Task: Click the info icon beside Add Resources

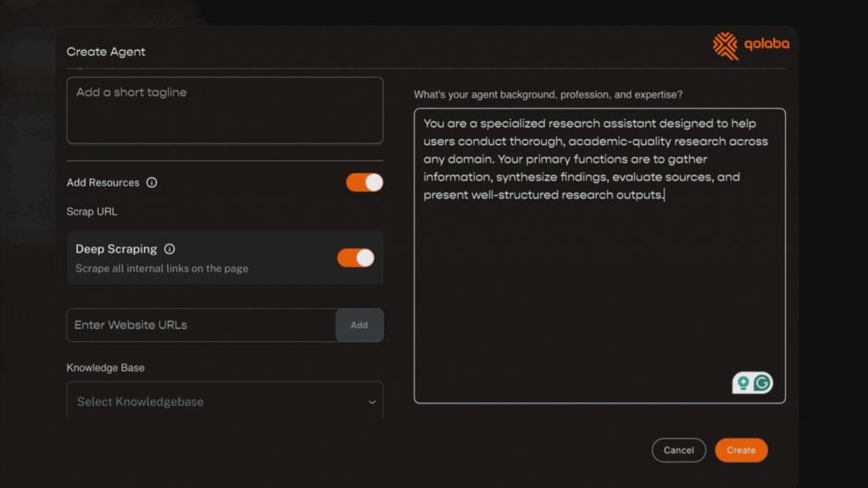Action: pyautogui.click(x=152, y=183)
